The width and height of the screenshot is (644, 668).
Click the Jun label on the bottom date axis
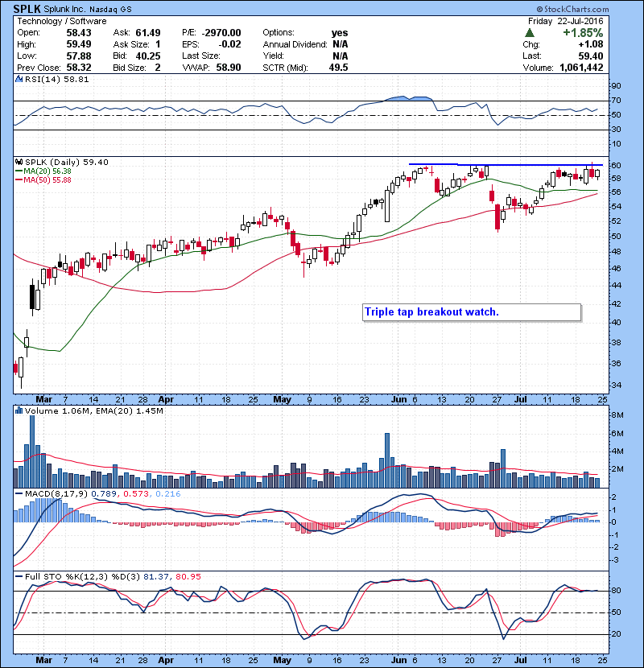coord(399,660)
